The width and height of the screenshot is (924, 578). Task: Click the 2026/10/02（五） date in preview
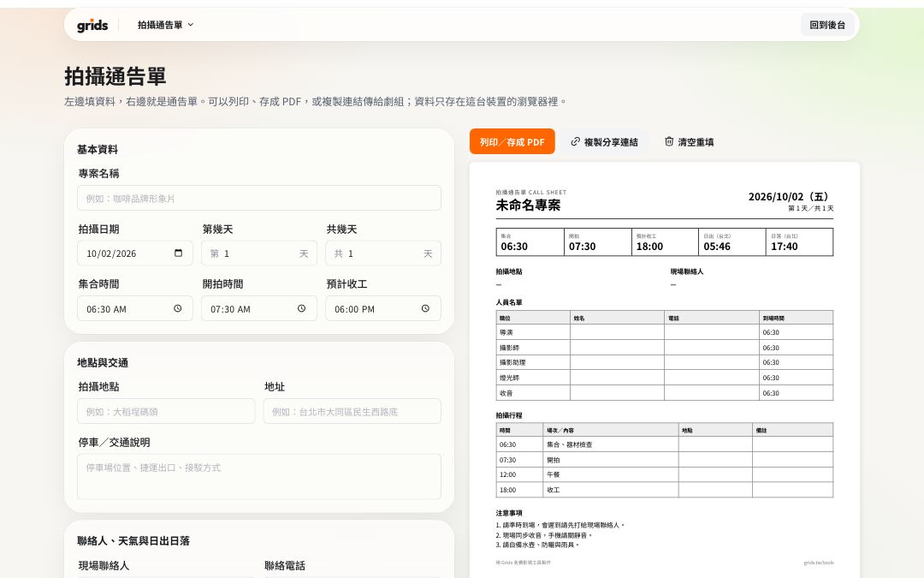pyautogui.click(x=791, y=196)
